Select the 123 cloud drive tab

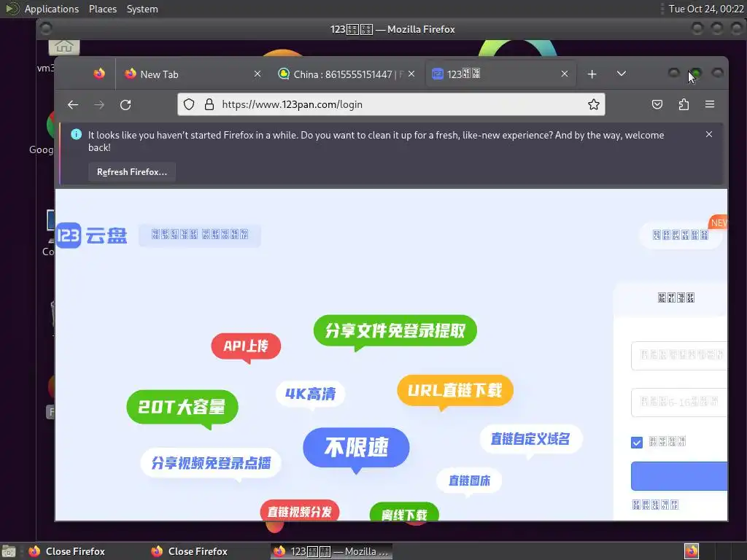pos(500,74)
